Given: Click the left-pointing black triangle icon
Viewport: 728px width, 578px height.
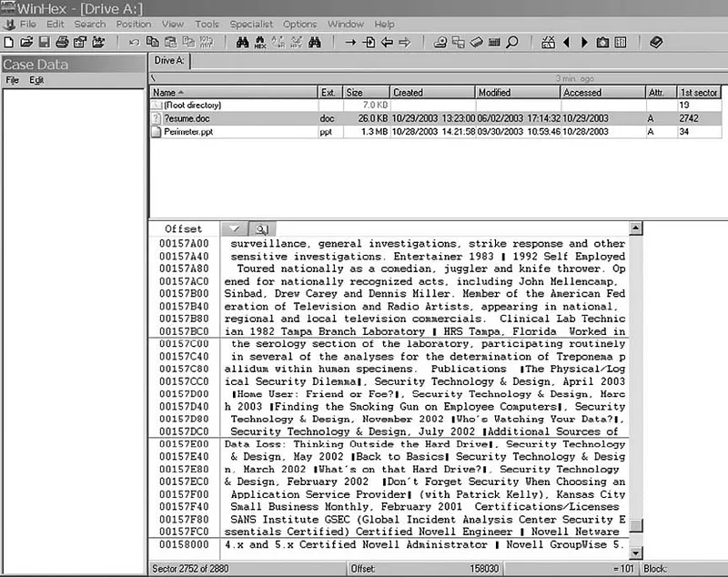Looking at the screenshot, I should click(x=566, y=43).
